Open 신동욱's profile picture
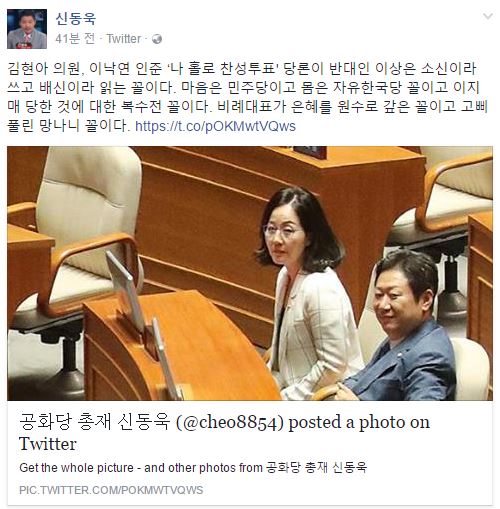 pos(27,29)
